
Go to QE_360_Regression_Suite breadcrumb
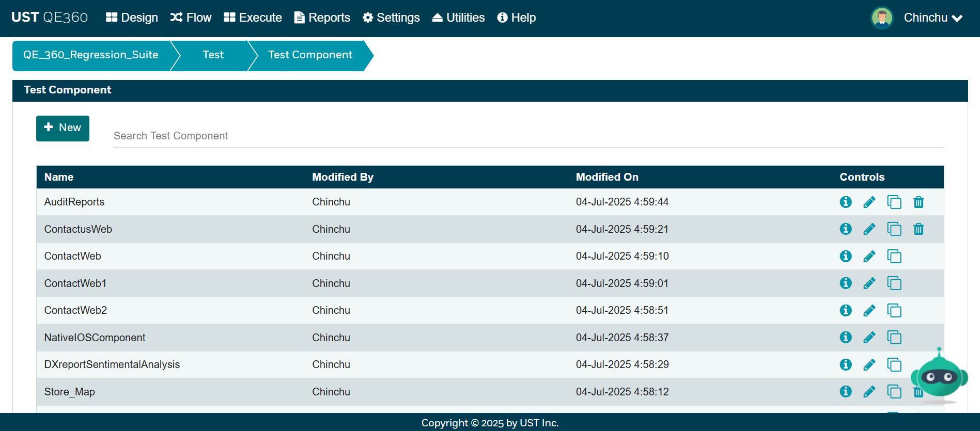click(x=91, y=55)
